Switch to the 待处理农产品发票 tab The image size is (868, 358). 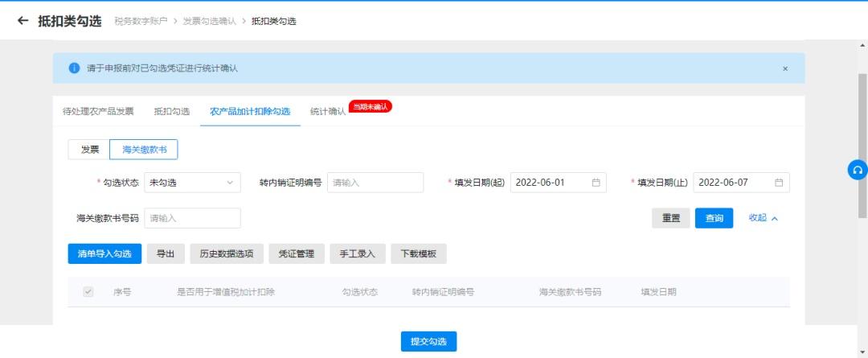pyautogui.click(x=98, y=111)
